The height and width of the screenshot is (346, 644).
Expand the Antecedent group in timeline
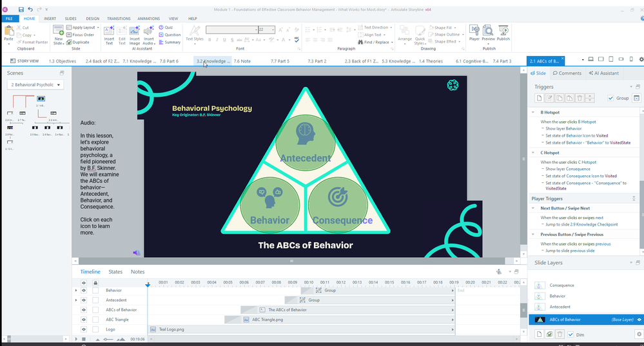pyautogui.click(x=76, y=300)
